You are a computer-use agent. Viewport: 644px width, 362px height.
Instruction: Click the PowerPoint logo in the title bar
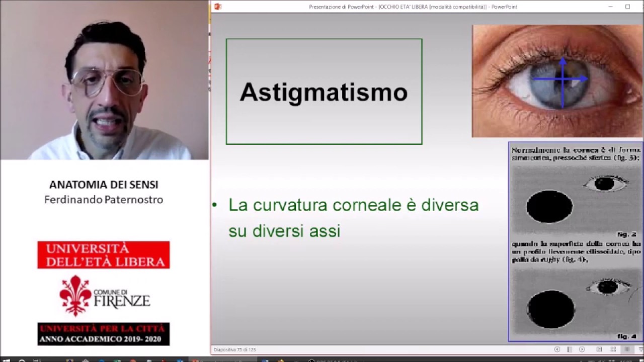click(x=218, y=7)
